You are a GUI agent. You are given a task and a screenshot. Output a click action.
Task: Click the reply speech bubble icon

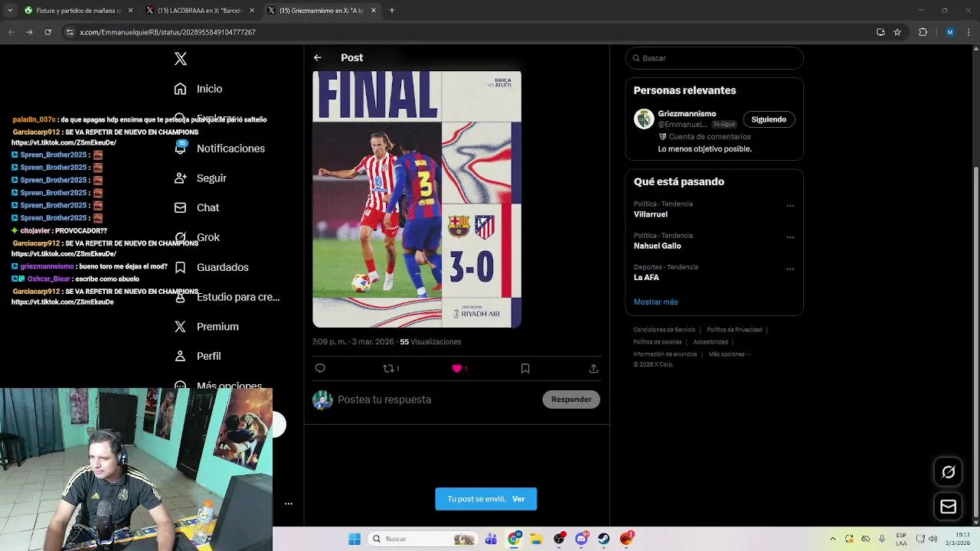pyautogui.click(x=320, y=368)
